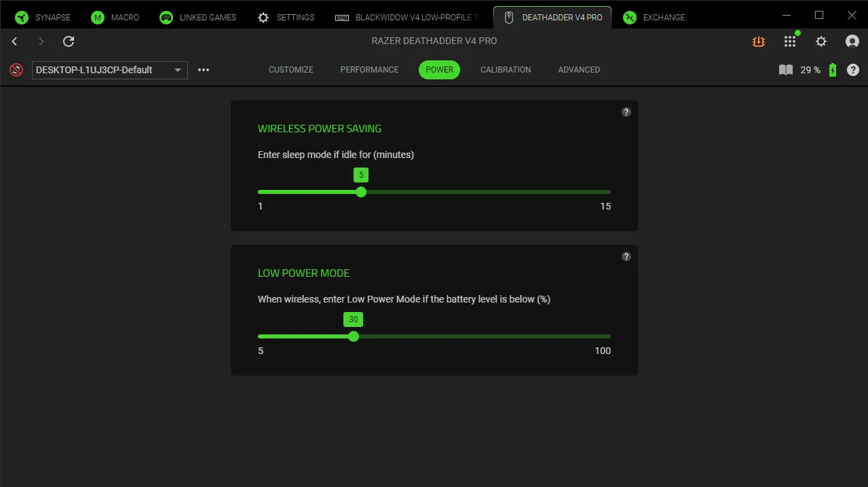
Task: Maximize the Synapse window
Action: tap(819, 15)
